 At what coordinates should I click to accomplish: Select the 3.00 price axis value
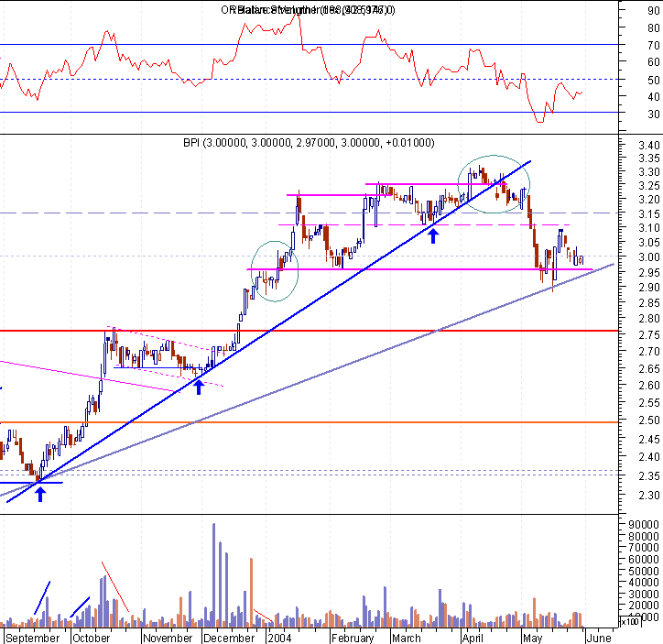(x=649, y=257)
